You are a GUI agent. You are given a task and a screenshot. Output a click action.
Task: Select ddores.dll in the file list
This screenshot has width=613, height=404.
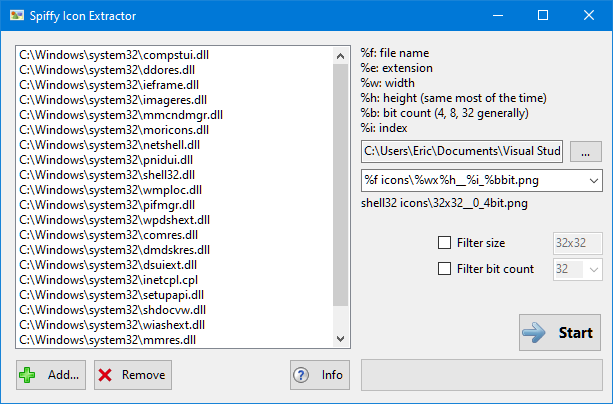click(107, 70)
